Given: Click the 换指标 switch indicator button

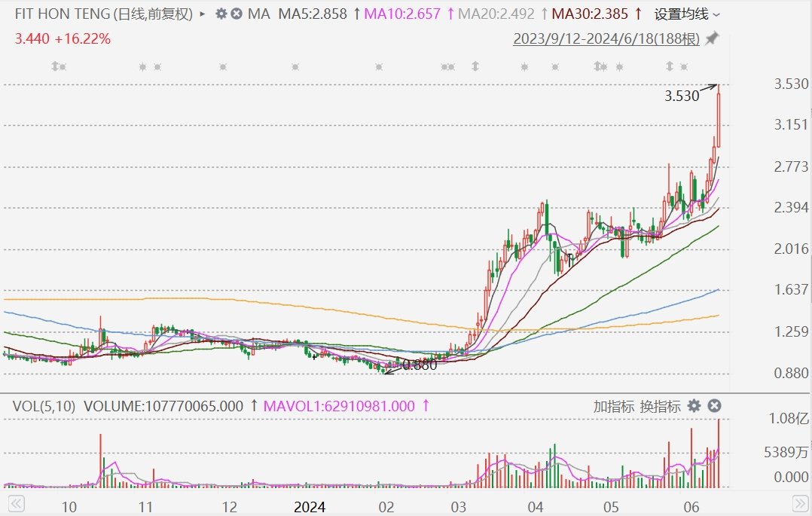Looking at the screenshot, I should pyautogui.click(x=661, y=406).
